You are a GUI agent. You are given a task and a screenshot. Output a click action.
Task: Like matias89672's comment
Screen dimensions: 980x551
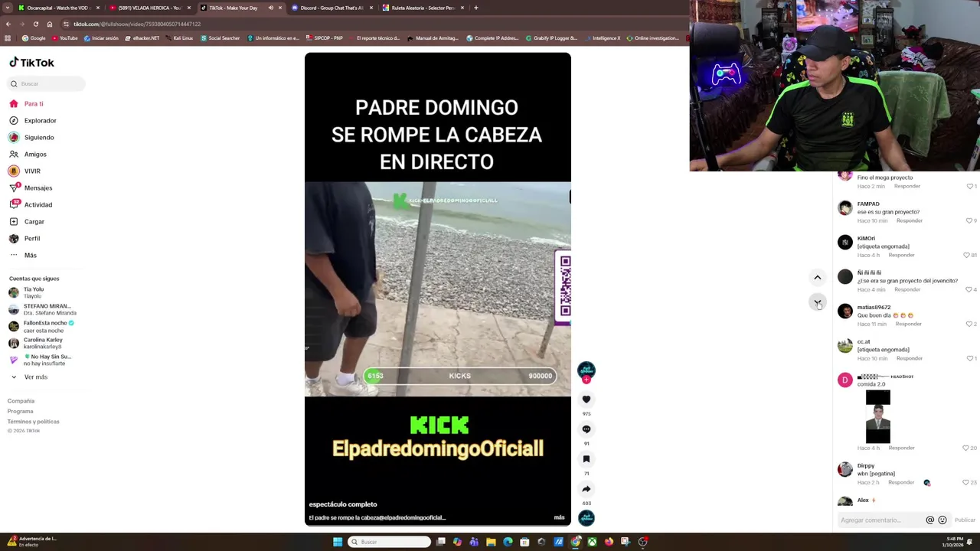tap(970, 324)
